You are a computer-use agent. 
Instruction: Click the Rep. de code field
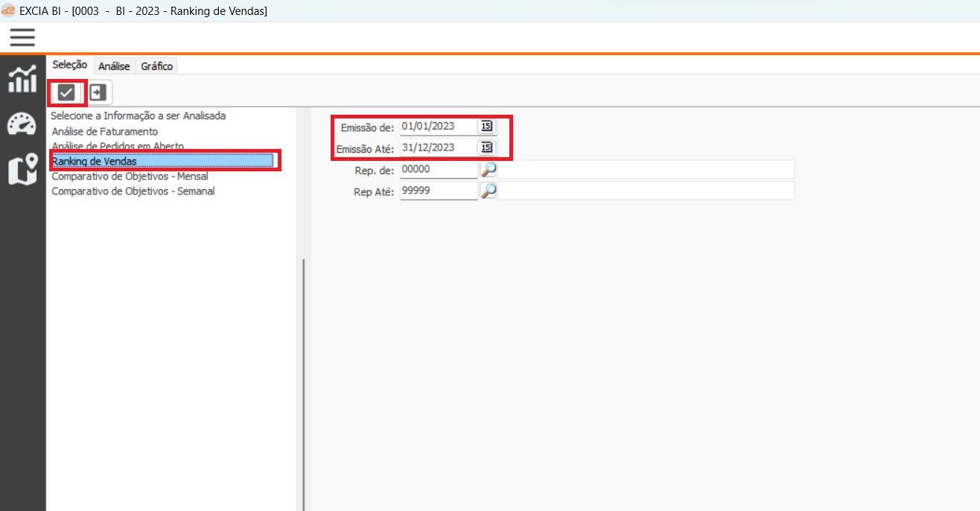tap(437, 170)
